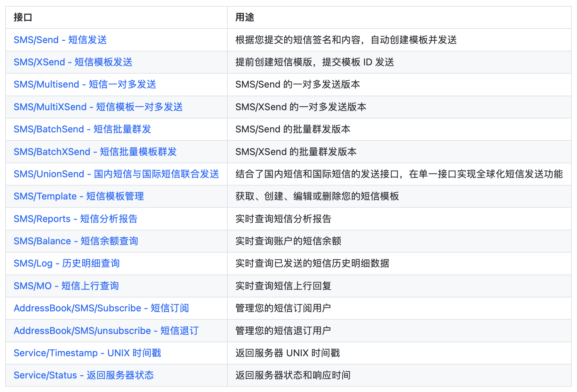Open the SMS/XSend 短信模板发送 link
This screenshot has width=577, height=392.
tap(73, 62)
